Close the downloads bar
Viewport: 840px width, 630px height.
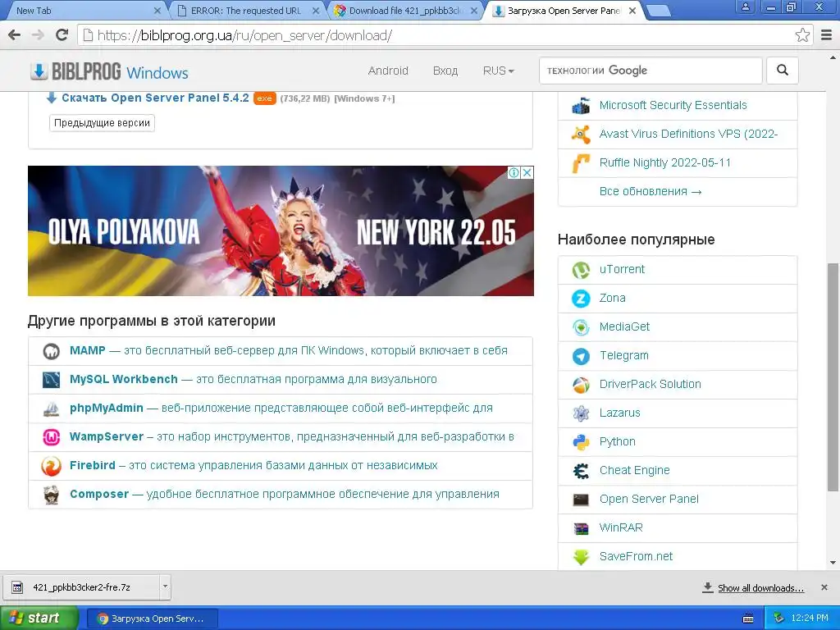tap(824, 587)
